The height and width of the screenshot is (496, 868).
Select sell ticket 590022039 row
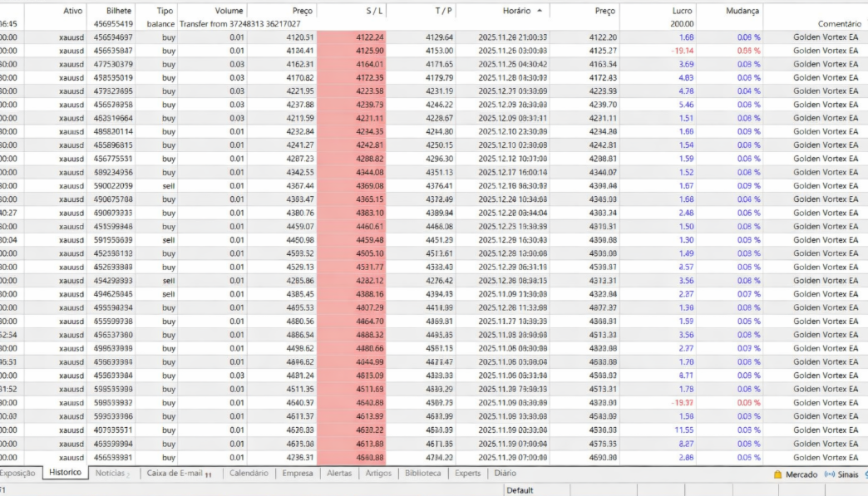click(434, 186)
